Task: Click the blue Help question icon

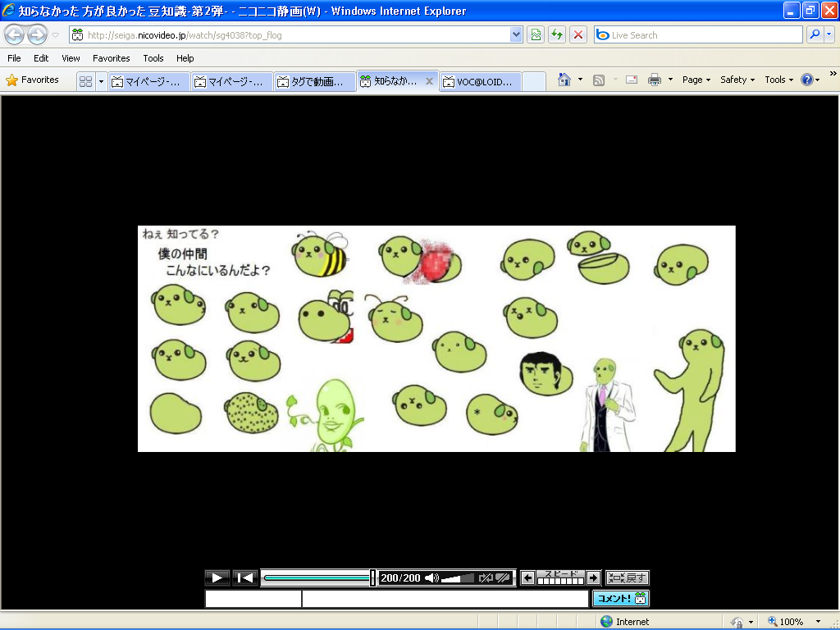Action: coord(807,80)
